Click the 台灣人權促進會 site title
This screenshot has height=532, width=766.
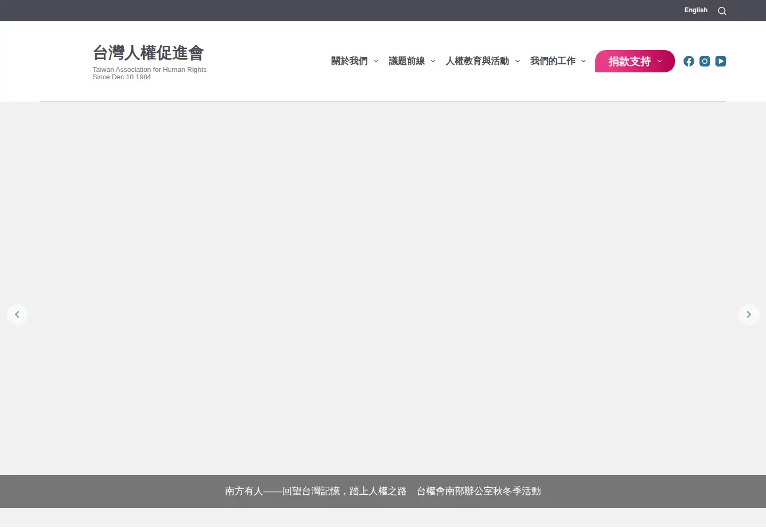(x=148, y=53)
